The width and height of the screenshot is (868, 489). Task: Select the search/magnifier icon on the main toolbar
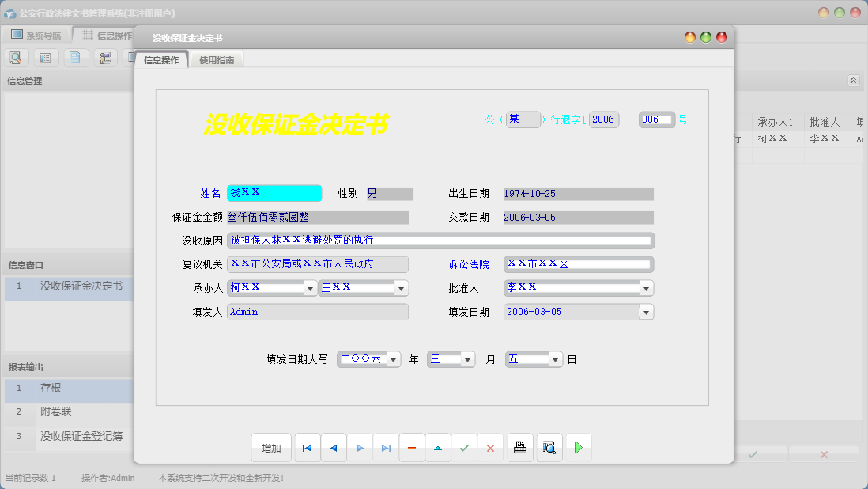16,57
